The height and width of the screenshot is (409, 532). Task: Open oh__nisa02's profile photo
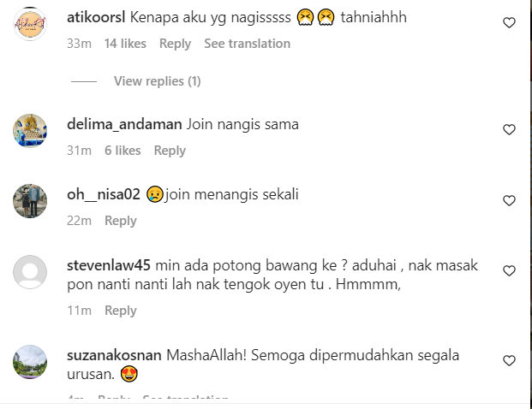30,201
